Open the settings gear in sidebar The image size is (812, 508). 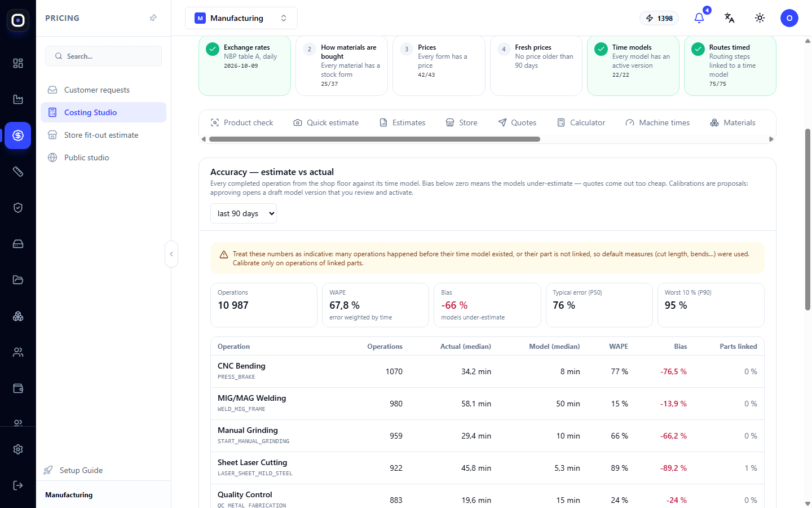click(18, 449)
